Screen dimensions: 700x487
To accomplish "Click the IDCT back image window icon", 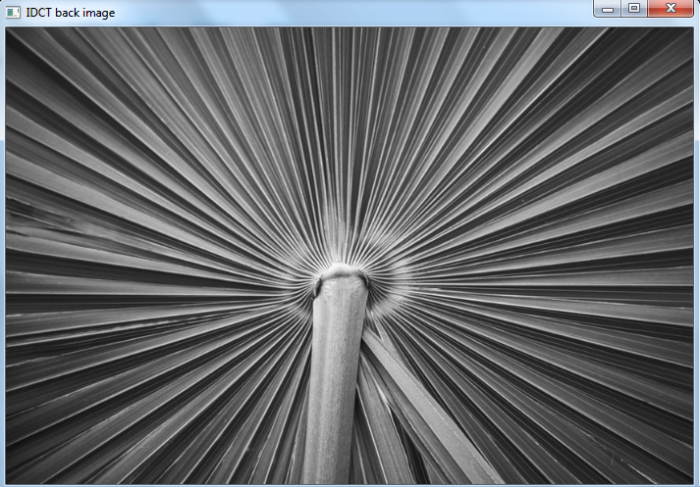I will point(13,12).
